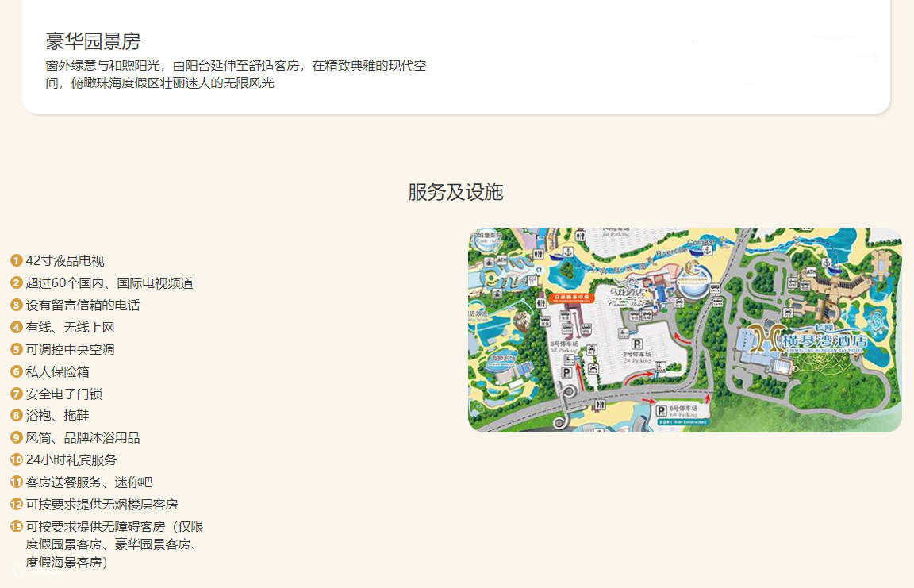
Task: Select the number 6 bullet for 私人保险箱
Action: coord(16,371)
